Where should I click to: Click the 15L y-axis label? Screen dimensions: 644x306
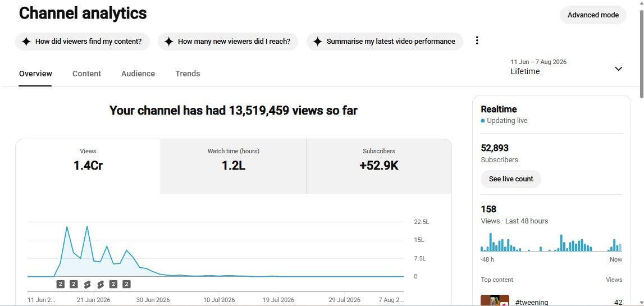tap(419, 240)
